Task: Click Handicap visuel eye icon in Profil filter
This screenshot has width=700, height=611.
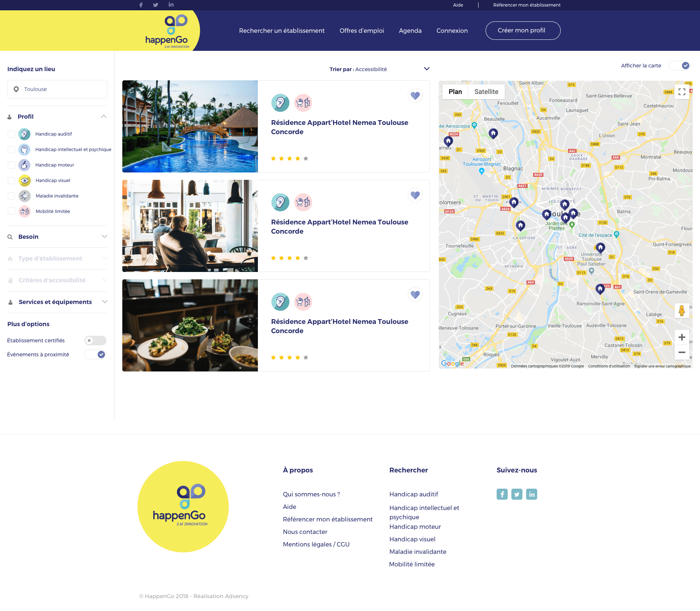Action: point(24,181)
